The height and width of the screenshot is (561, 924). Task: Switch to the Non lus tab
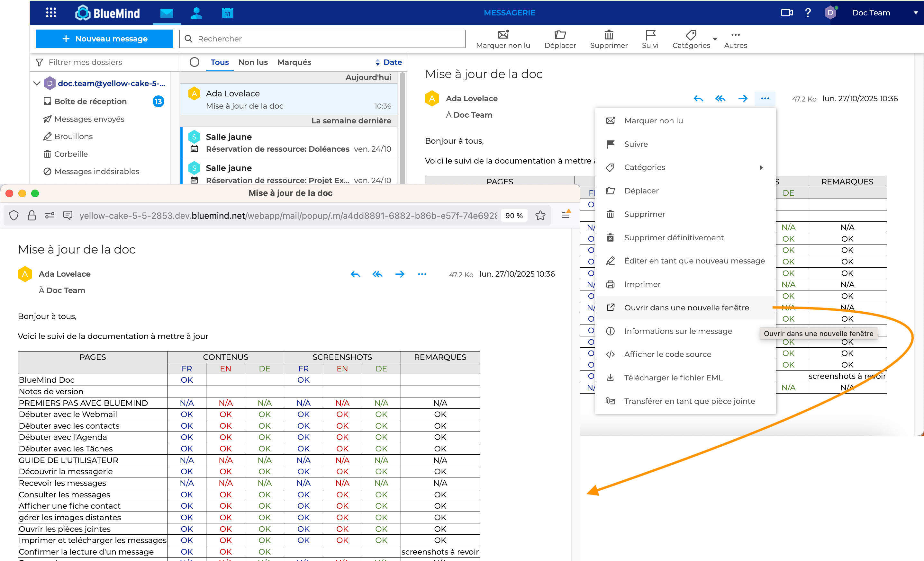pos(253,62)
